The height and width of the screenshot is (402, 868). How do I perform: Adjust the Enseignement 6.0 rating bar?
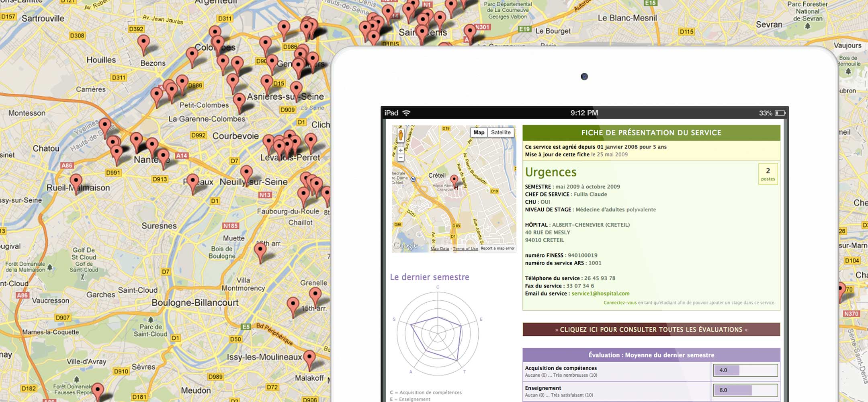pos(745,390)
